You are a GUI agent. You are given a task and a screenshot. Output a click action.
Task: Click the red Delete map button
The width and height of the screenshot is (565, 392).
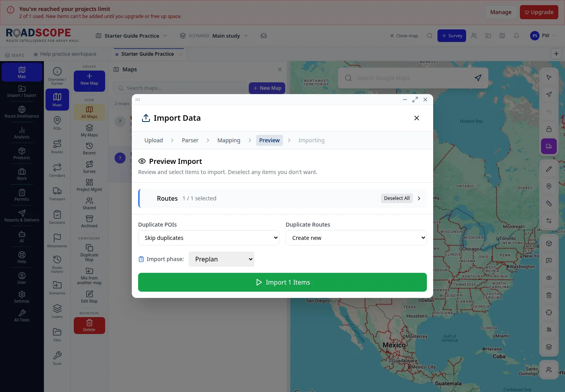click(x=89, y=325)
